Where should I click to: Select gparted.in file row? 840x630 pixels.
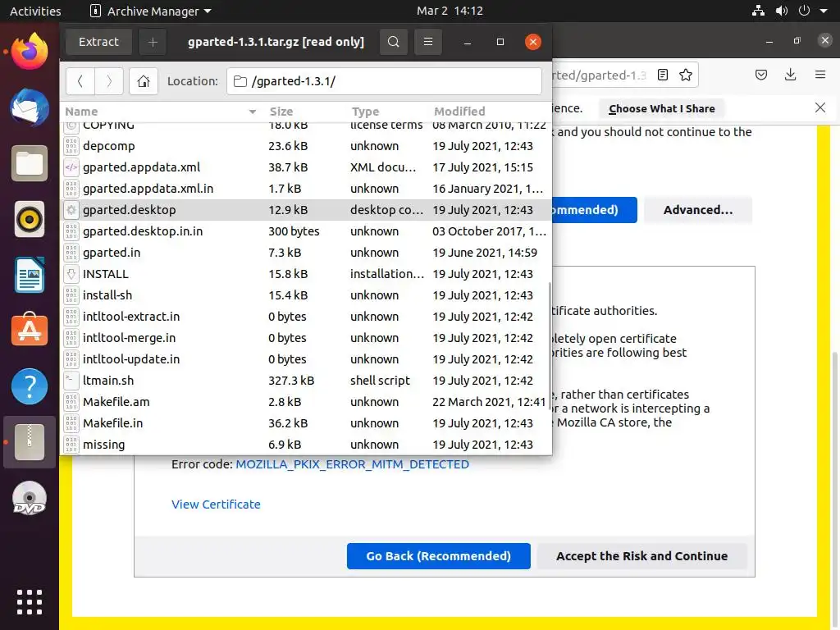[x=306, y=253]
